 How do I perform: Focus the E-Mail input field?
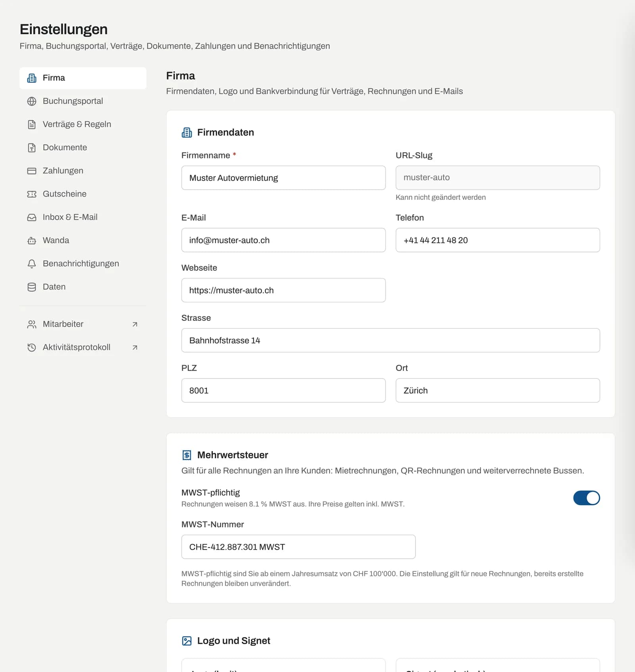click(283, 240)
